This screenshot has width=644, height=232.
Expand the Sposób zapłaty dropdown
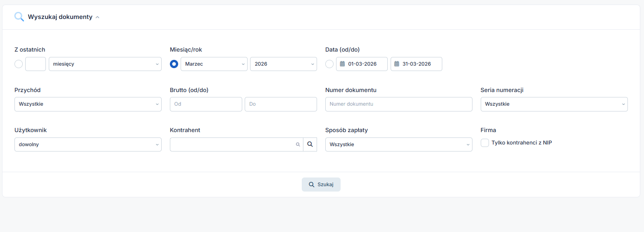[x=398, y=144]
